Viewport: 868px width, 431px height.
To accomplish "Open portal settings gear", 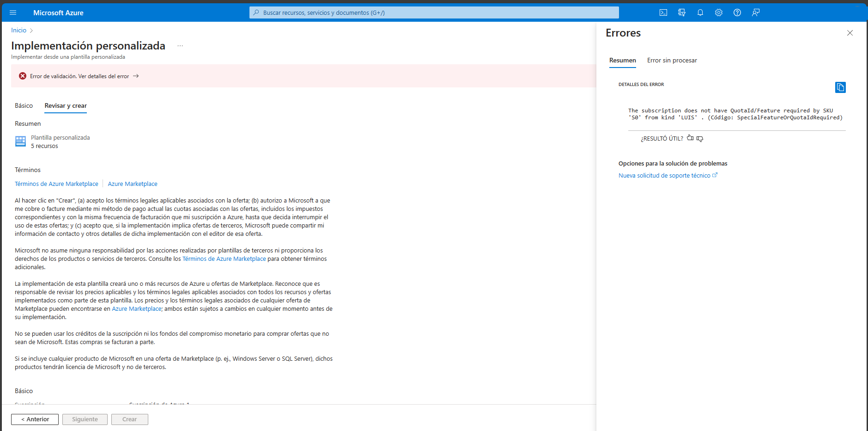I will coord(719,12).
